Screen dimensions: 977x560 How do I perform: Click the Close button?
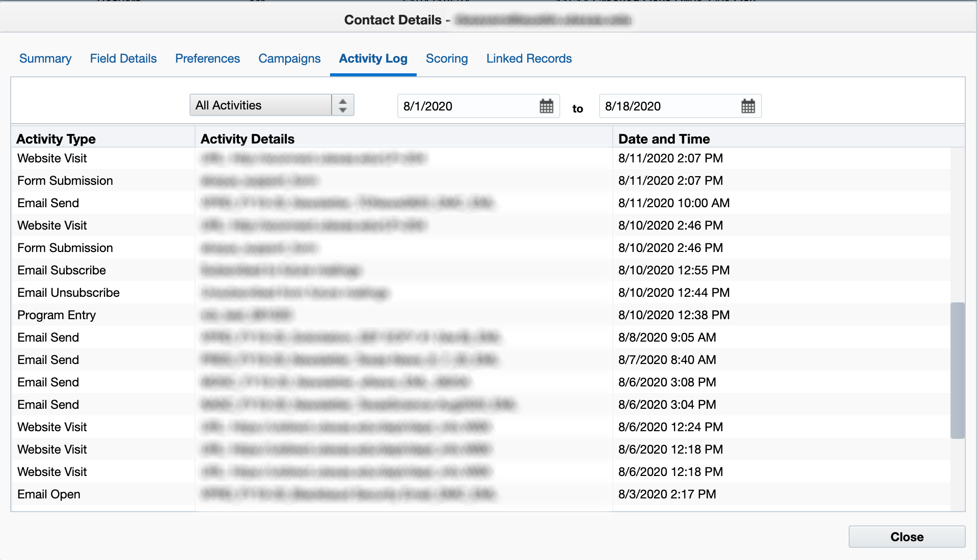click(907, 537)
